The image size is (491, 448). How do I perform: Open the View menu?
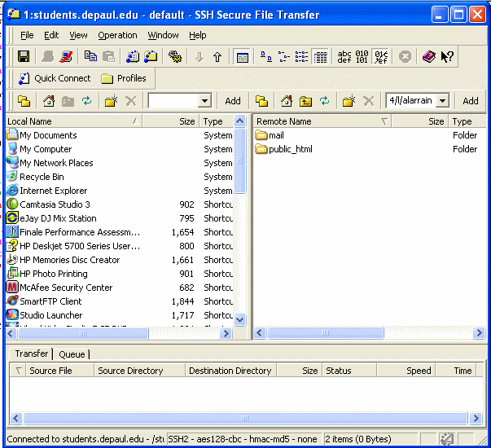pyautogui.click(x=78, y=35)
